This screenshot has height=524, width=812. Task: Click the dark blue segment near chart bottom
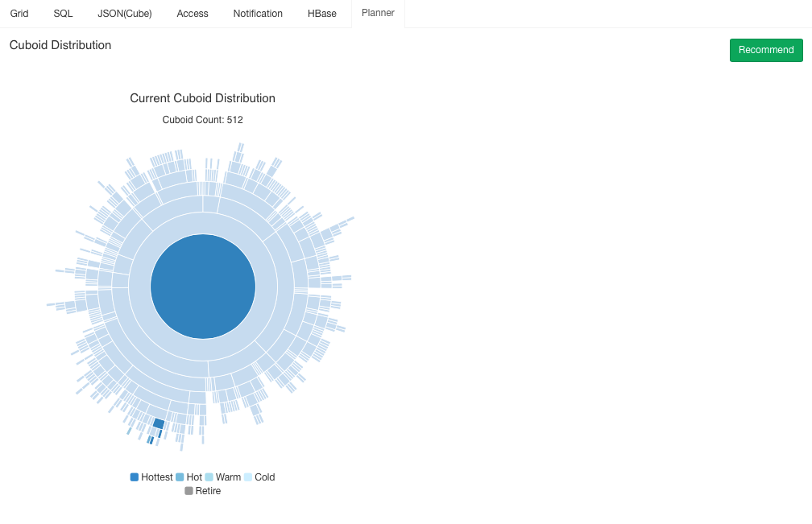159,423
